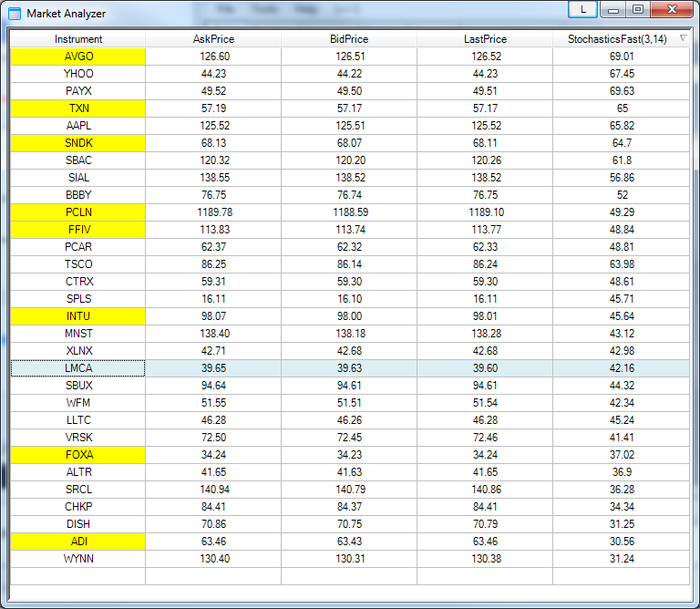The image size is (700, 609).
Task: Select the ALTR instrument cell
Action: pos(78,472)
